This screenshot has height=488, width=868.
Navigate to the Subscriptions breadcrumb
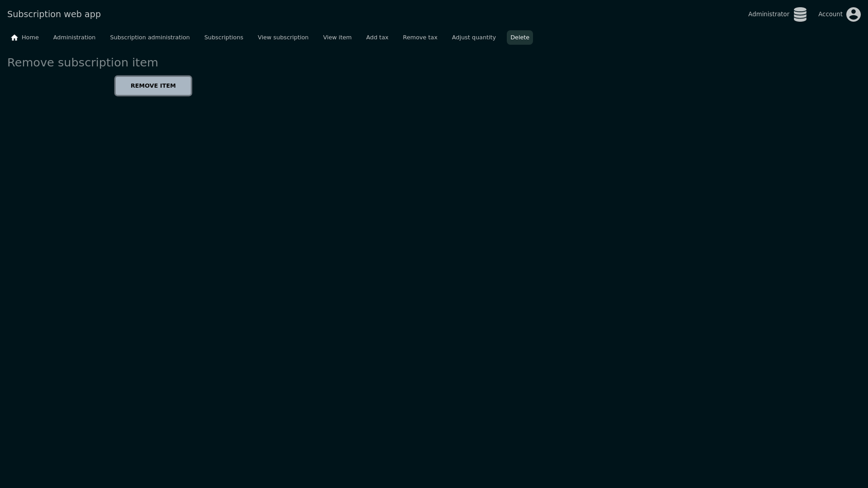[x=223, y=38]
